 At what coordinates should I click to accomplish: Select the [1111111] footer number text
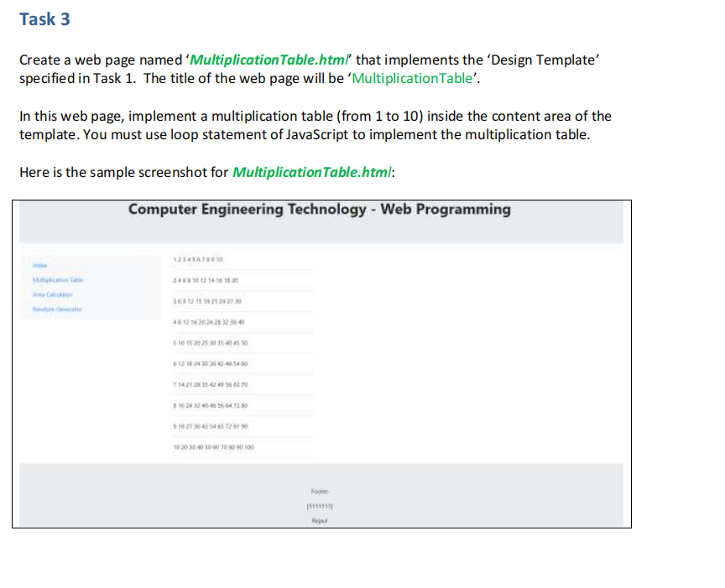(x=319, y=506)
